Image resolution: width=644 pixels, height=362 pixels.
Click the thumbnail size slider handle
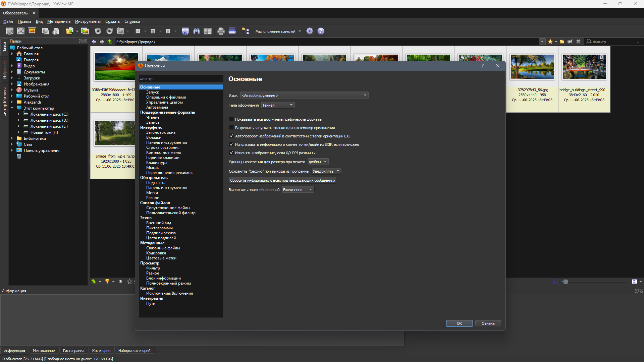[566, 282]
